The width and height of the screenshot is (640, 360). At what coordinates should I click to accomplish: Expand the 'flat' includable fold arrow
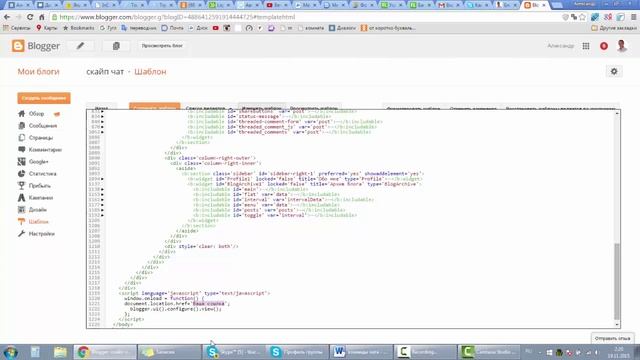pos(102,194)
